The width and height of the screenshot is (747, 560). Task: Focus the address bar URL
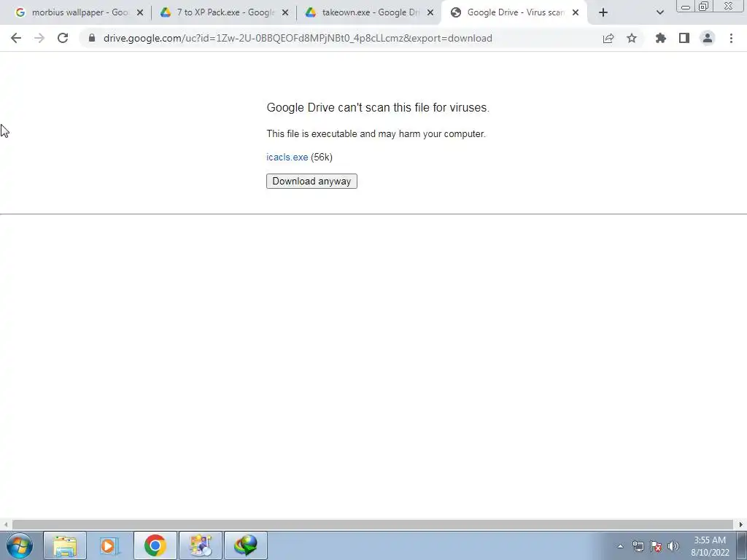[x=298, y=38]
